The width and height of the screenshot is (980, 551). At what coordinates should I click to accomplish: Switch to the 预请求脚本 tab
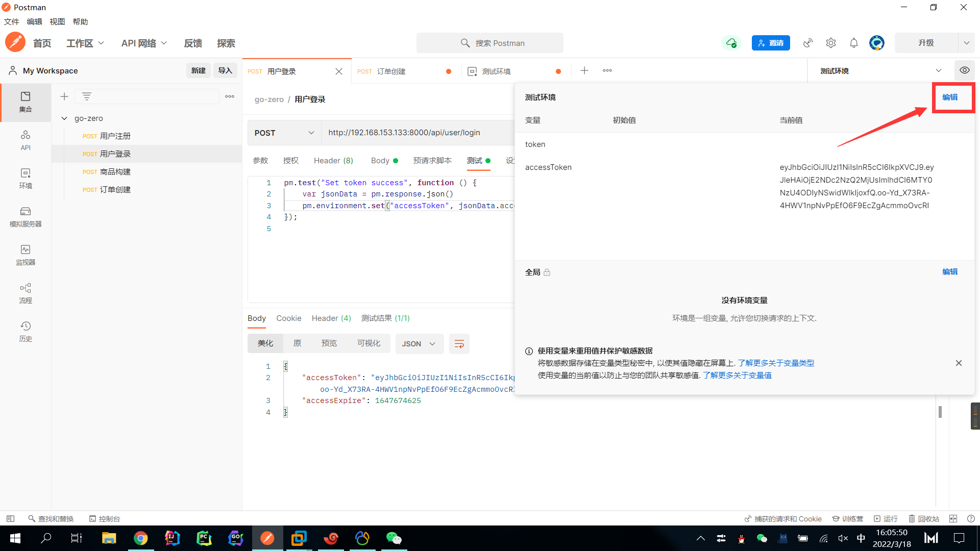coord(432,161)
